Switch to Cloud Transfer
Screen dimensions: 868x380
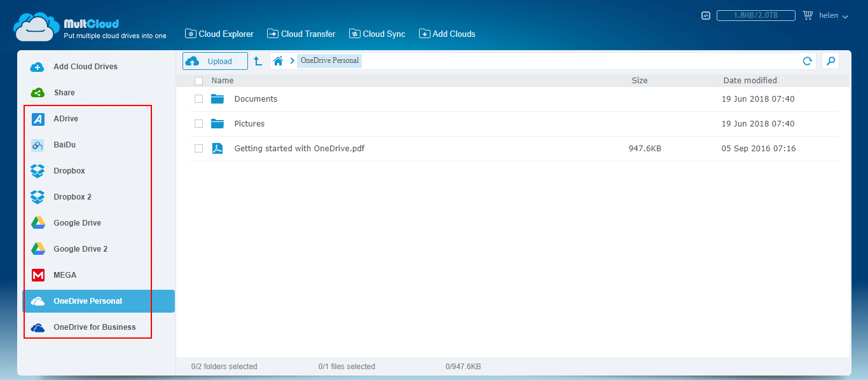click(x=301, y=34)
